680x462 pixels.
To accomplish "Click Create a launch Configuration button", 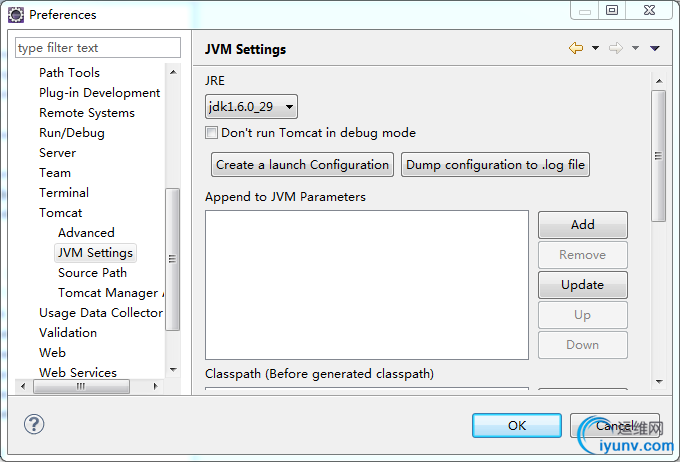I will coord(302,165).
